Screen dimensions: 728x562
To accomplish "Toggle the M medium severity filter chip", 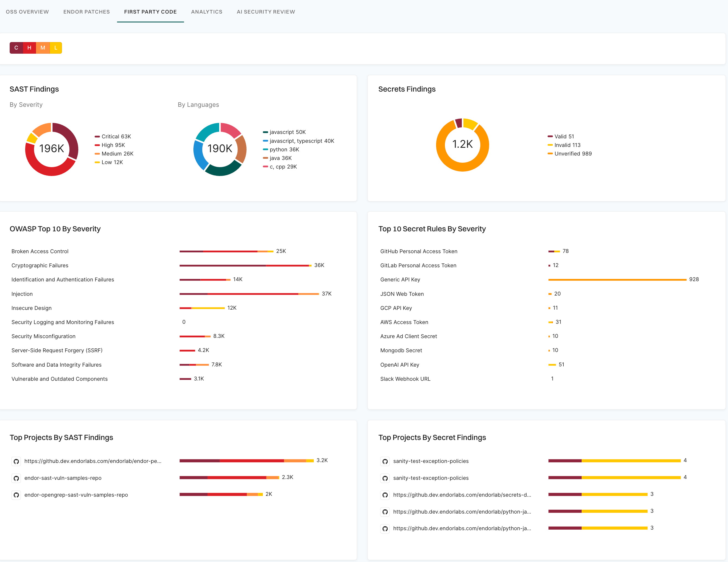I will point(42,48).
